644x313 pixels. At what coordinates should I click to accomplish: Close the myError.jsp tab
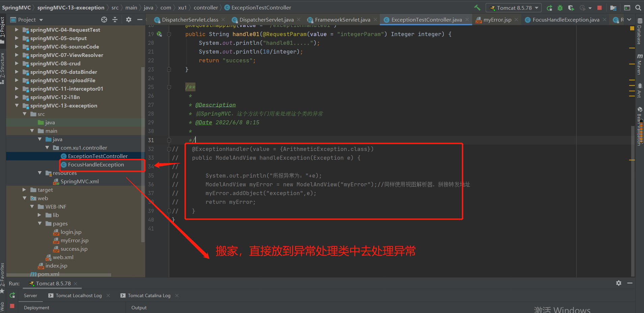point(516,20)
